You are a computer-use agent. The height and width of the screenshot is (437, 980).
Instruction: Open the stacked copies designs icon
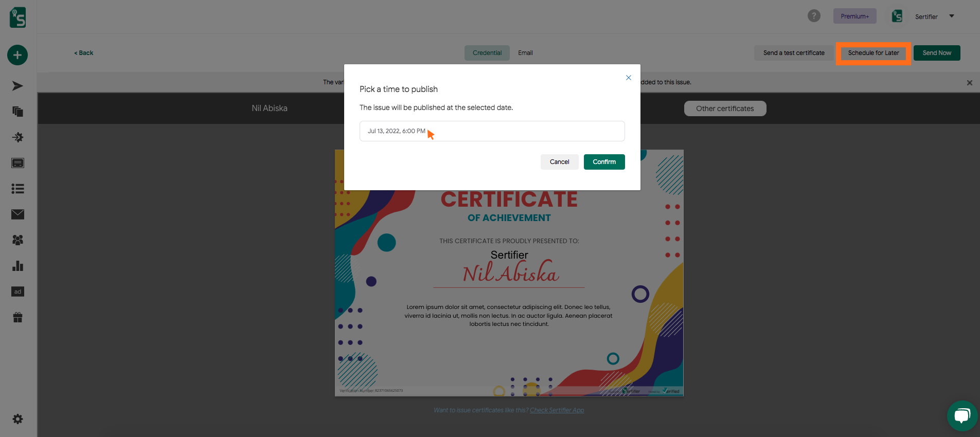click(17, 112)
